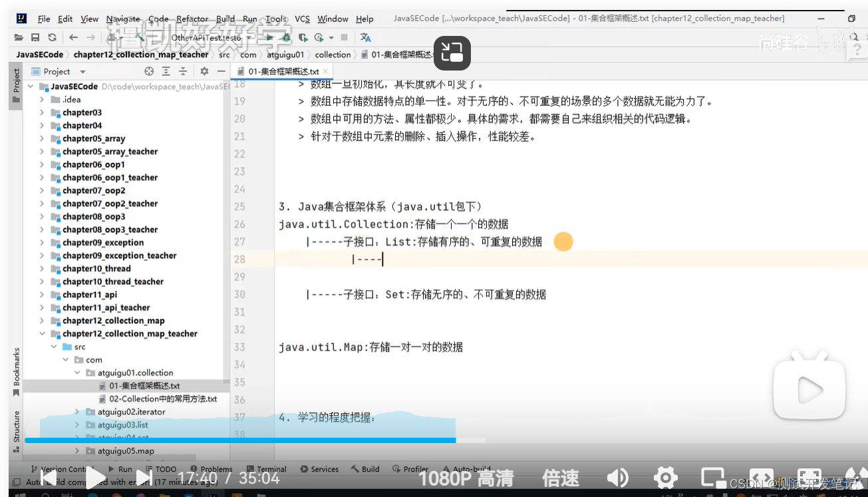Click the grey Stop square icon
Viewport: 868px width, 497px height.
click(344, 37)
